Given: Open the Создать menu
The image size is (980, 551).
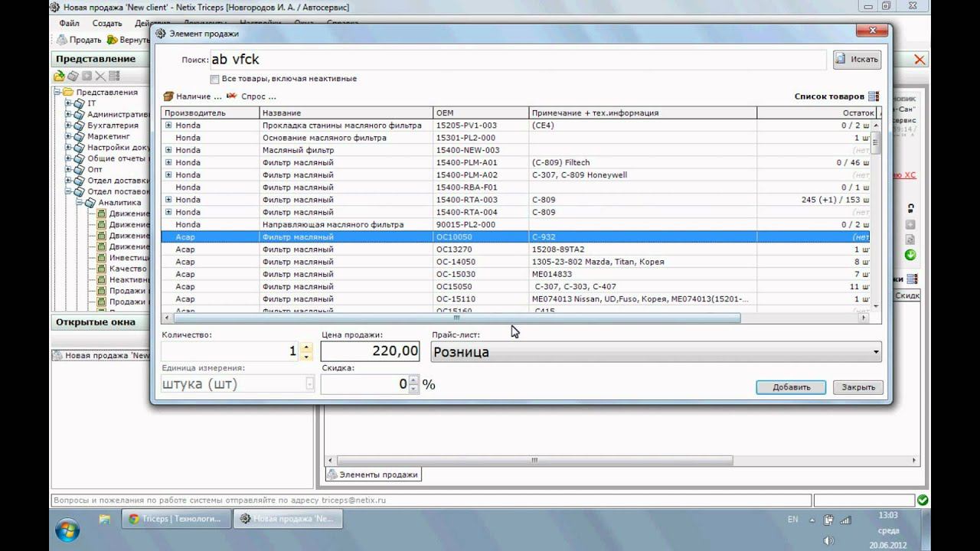Looking at the screenshot, I should click(107, 24).
